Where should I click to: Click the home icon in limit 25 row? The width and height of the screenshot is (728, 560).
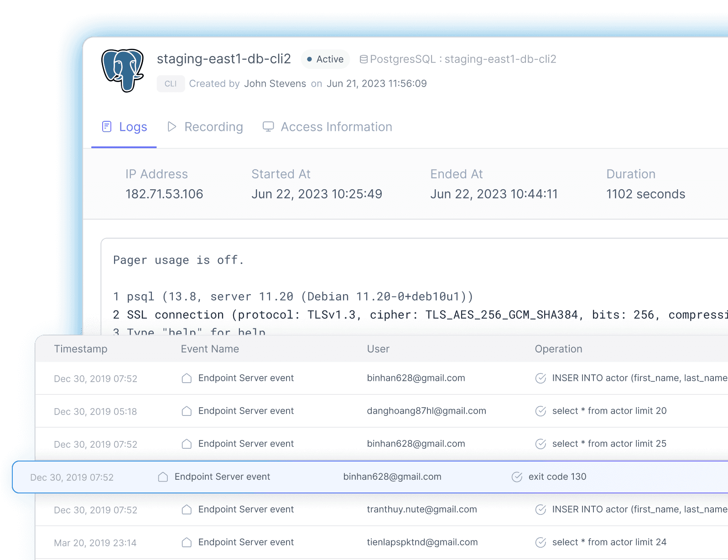(187, 444)
